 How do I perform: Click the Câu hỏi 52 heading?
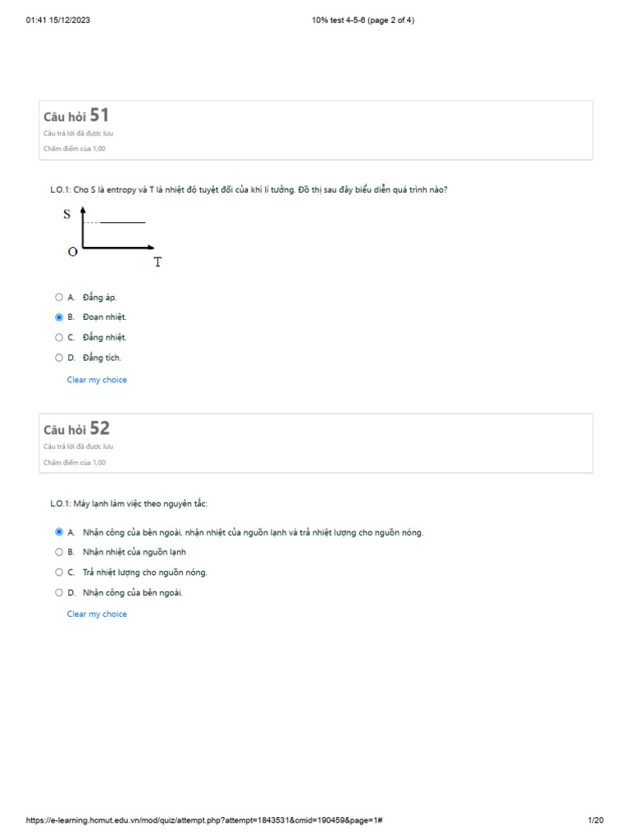tap(76, 429)
